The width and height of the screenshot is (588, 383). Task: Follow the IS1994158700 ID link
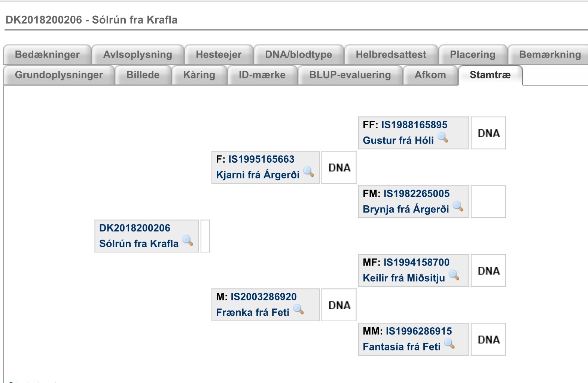[x=416, y=263]
